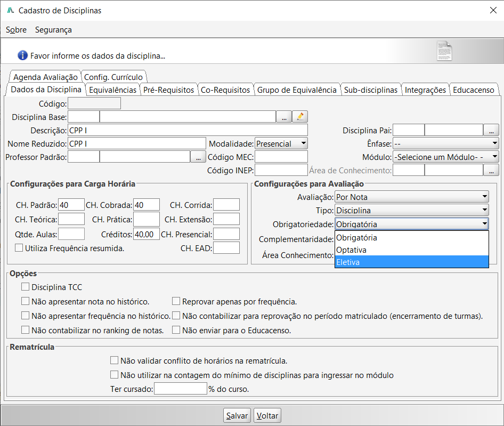
Task: Click the Descrição field containing CPP I
Action: pyautogui.click(x=188, y=130)
